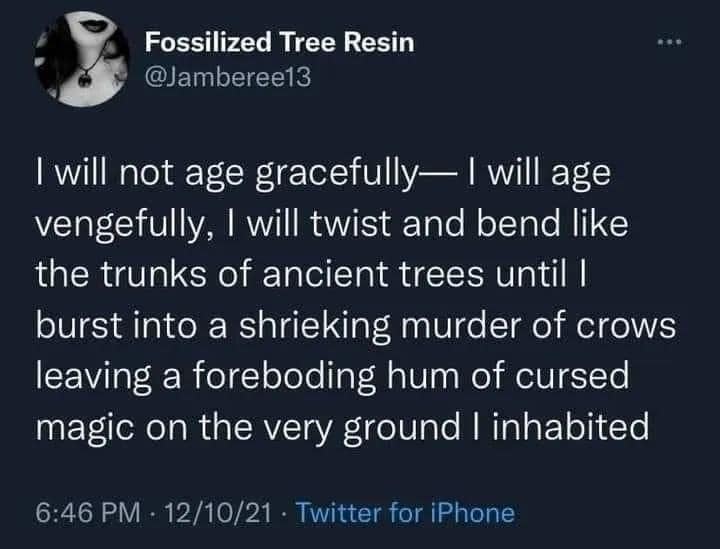Click the 6:46 PM timestamp
Screen dimensions: 720x549
(86, 514)
